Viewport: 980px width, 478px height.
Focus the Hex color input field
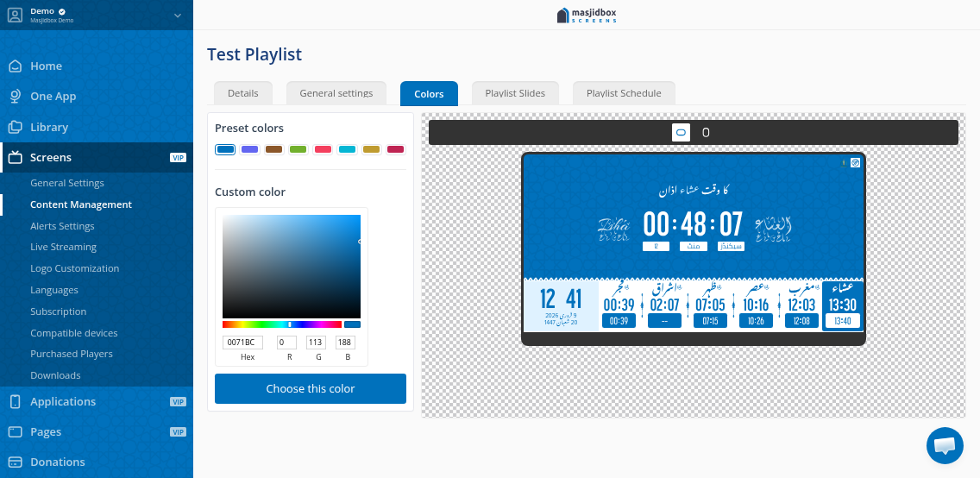coord(242,343)
